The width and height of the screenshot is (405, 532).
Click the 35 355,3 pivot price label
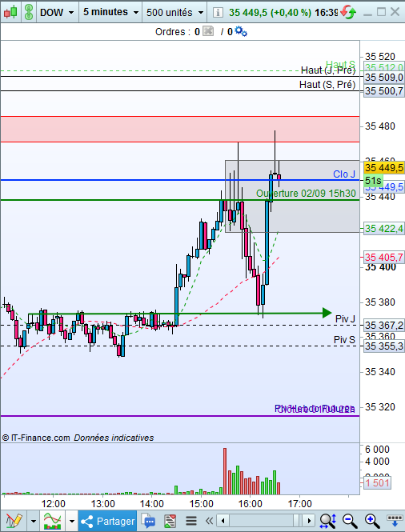[x=384, y=346]
